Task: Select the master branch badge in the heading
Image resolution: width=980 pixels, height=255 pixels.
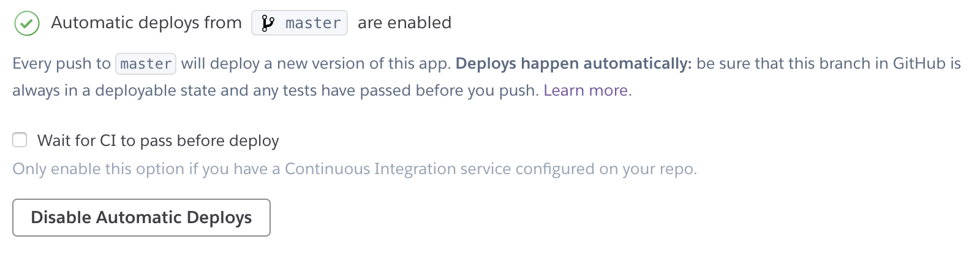Action: [x=300, y=23]
